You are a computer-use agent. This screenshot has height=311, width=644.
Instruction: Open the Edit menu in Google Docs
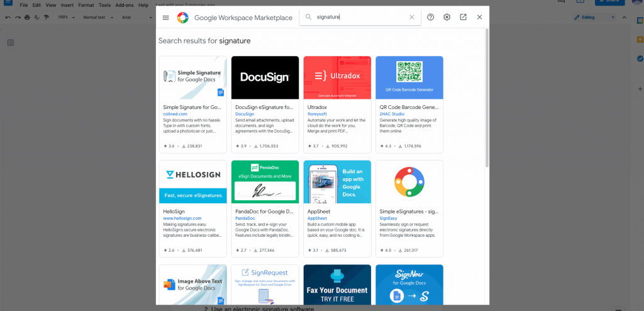coord(36,5)
